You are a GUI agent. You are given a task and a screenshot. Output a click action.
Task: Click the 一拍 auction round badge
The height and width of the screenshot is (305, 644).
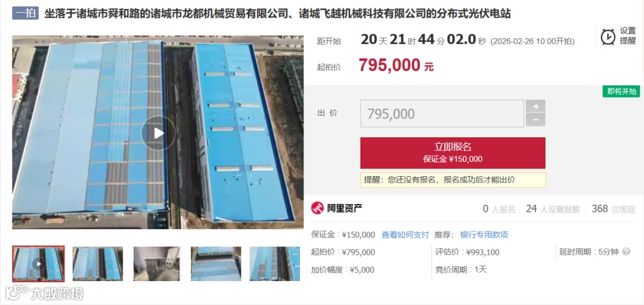coord(26,14)
